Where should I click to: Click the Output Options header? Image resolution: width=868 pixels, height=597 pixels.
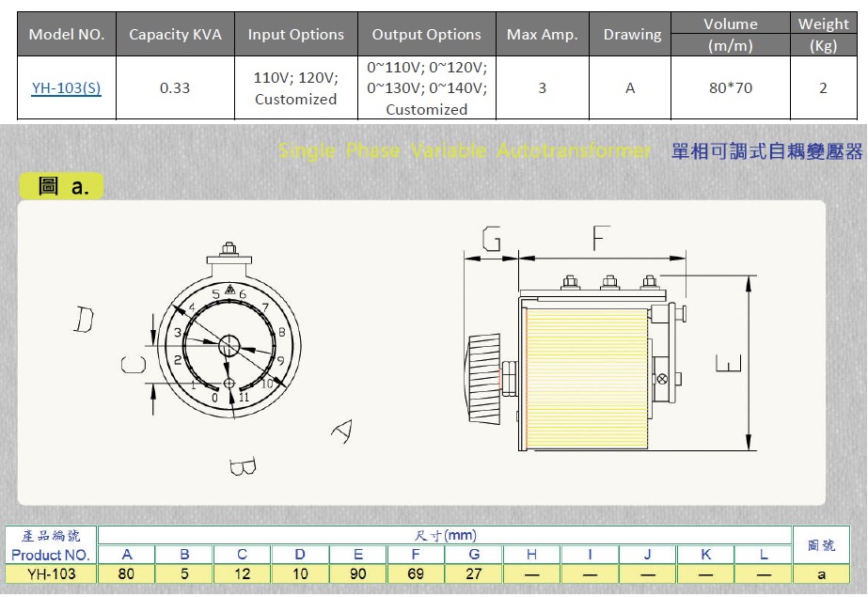pos(425,34)
